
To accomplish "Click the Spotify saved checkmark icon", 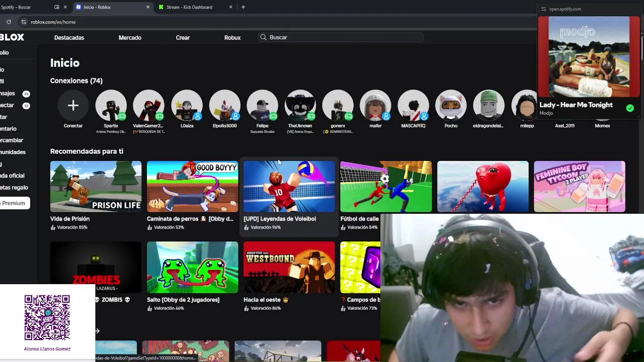I will coord(630,108).
